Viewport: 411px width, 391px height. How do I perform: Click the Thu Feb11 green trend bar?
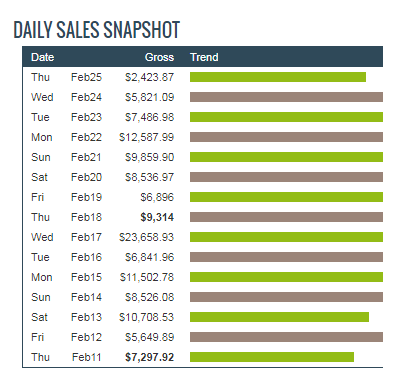tap(272, 357)
